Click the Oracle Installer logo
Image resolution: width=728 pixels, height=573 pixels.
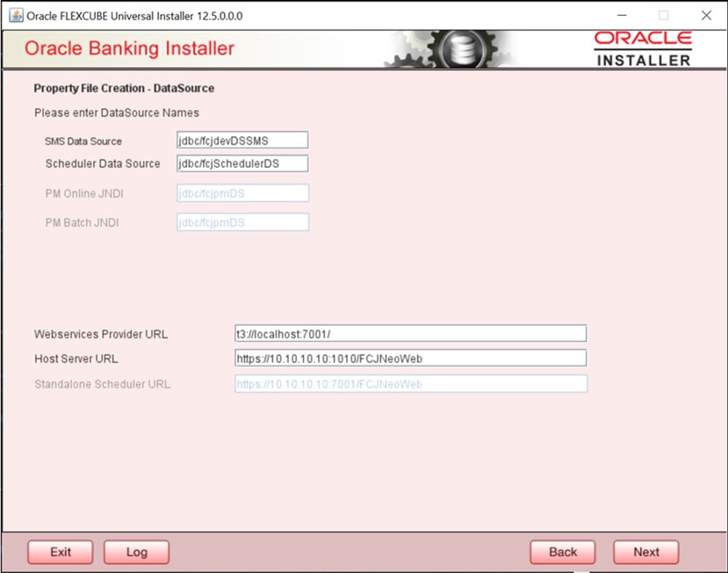pos(643,49)
